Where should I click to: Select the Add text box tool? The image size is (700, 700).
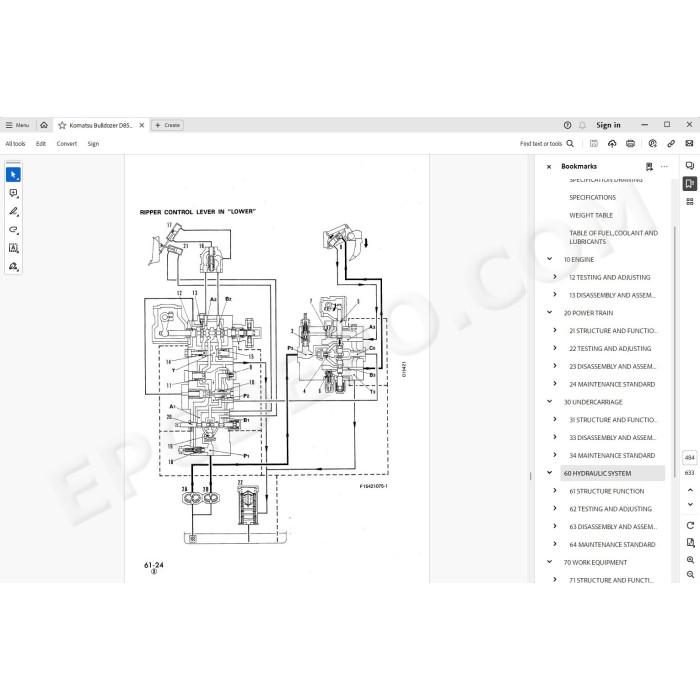[x=13, y=248]
